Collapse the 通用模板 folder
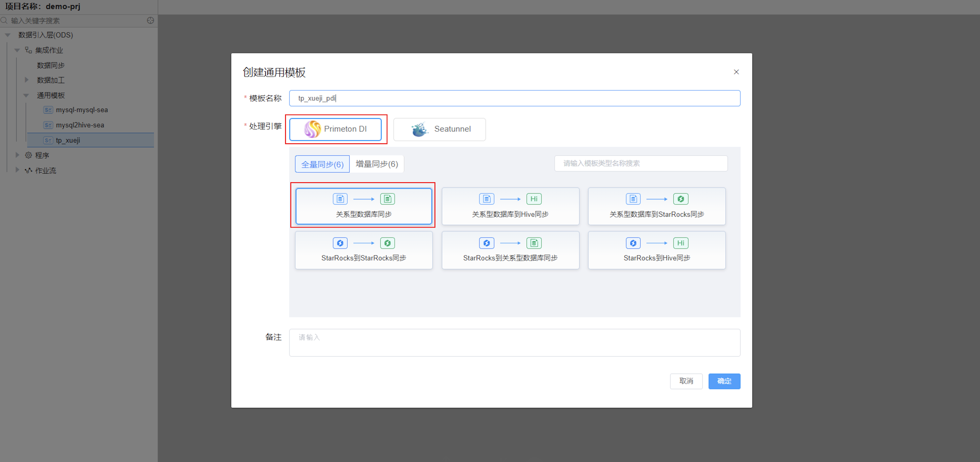Viewport: 980px width, 462px height. (x=26, y=95)
